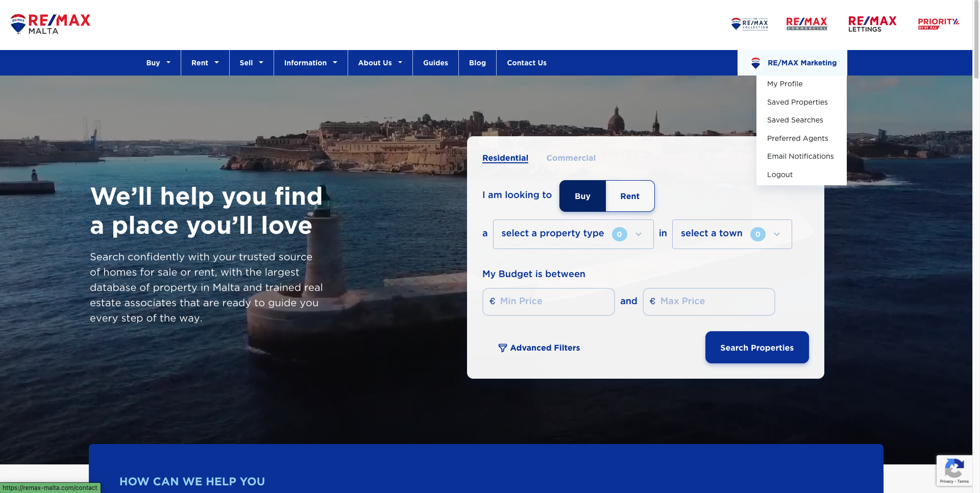Click the balloon icon beside RE/MAX Marketing

click(755, 63)
